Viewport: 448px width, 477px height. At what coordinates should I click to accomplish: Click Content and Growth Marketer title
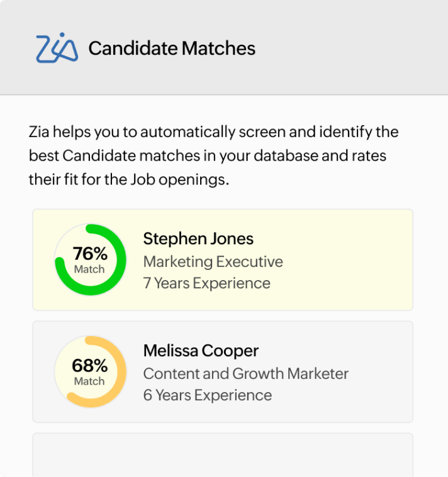click(245, 373)
